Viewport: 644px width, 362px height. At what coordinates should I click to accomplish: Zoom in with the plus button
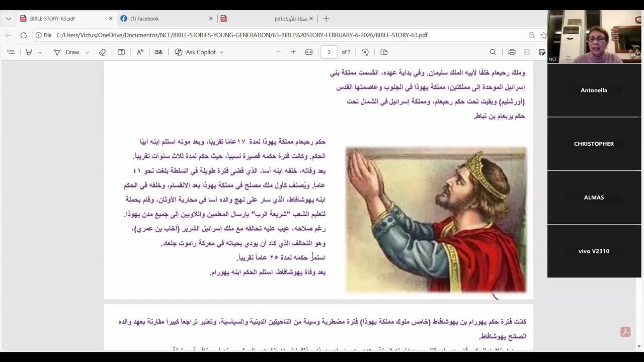tap(293, 52)
